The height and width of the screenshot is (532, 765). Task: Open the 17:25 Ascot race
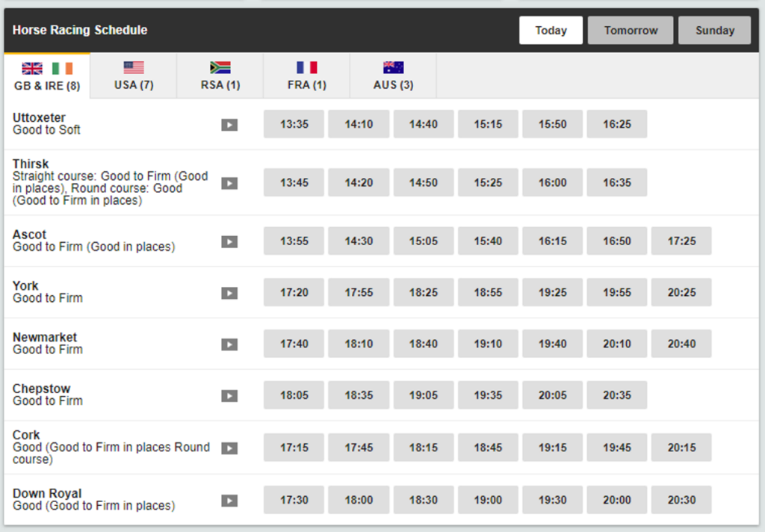tap(681, 241)
